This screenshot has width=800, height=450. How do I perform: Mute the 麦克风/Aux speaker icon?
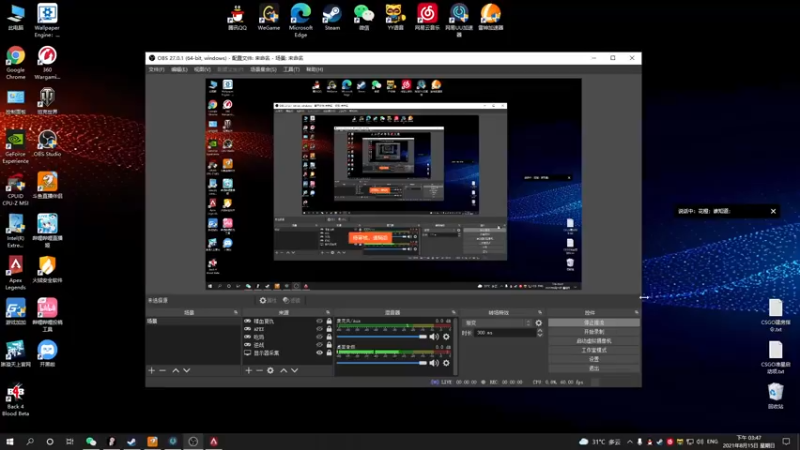coord(434,337)
